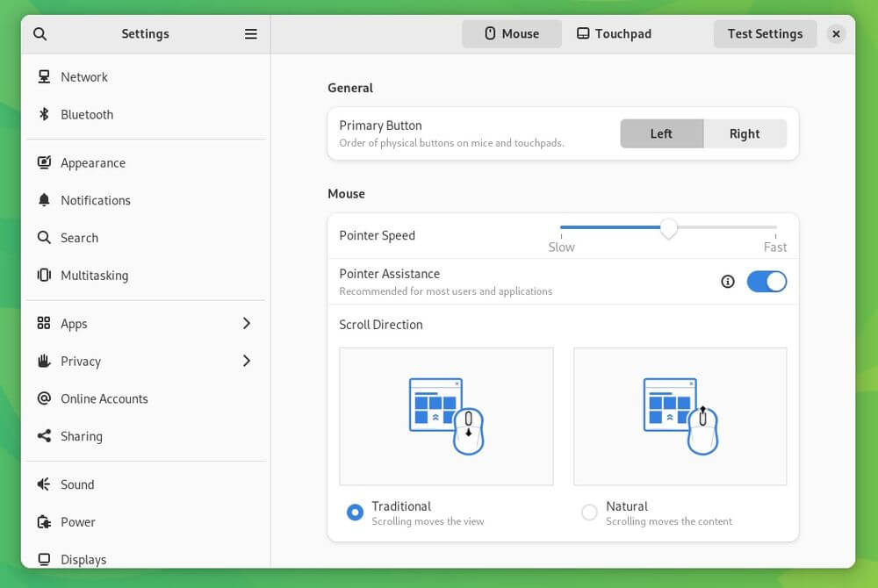878x588 pixels.
Task: Click the info icon next to Pointer Assistance
Action: [727, 281]
